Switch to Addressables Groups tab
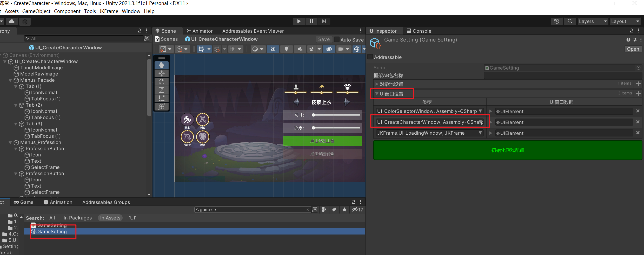Viewport: 644px width, 255px height. point(106,202)
